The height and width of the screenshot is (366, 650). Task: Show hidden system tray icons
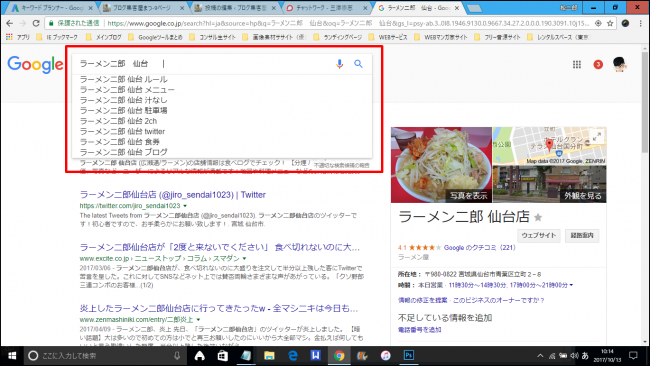pyautogui.click(x=540, y=356)
